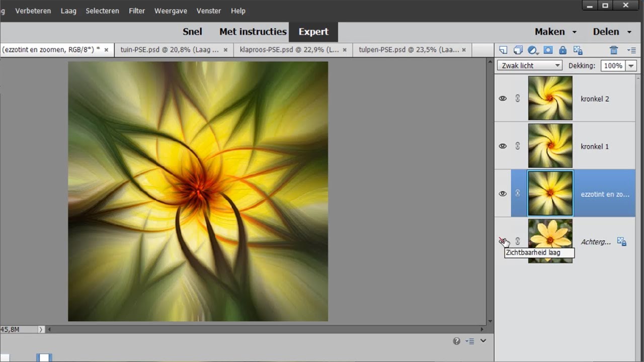The image size is (644, 362).
Task: Close the ezzotint en zoomen document tab
Action: [106, 50]
